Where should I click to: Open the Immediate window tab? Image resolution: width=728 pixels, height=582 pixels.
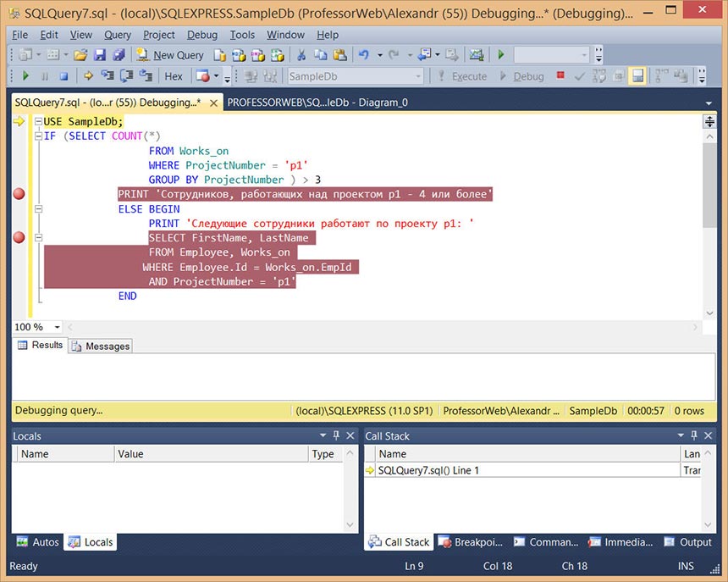[620, 542]
